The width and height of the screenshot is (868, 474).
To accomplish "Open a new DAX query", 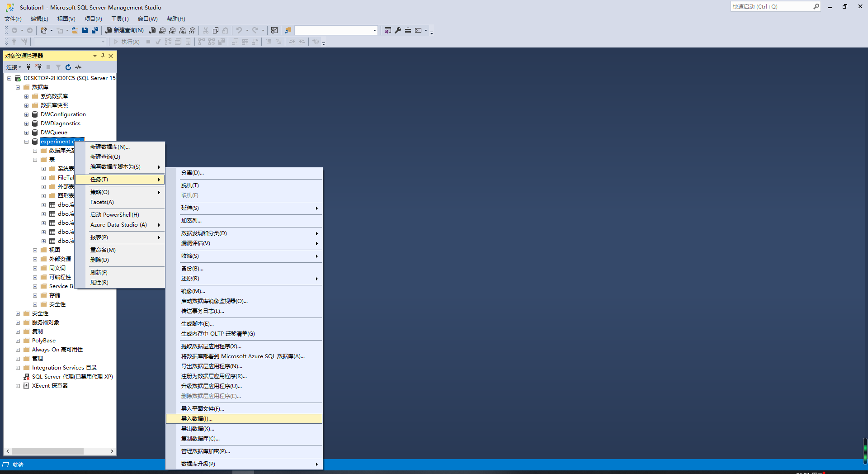I will click(x=192, y=30).
